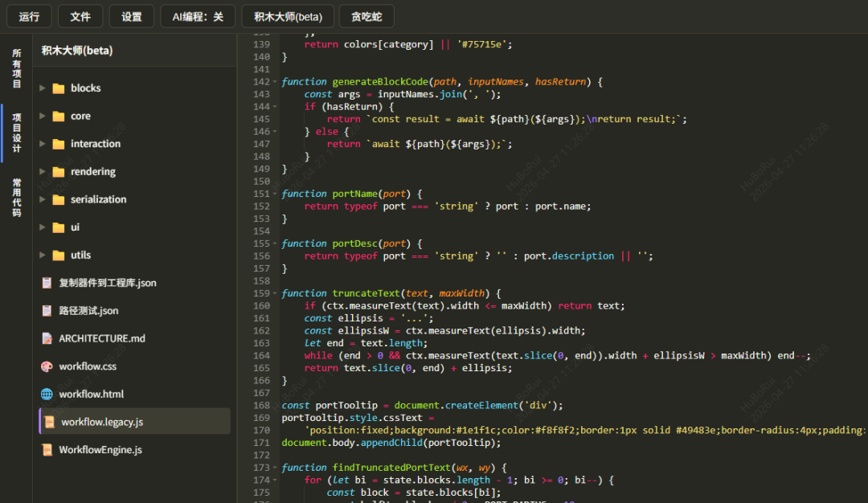Click the 运行 button
The image size is (868, 503).
tap(29, 17)
